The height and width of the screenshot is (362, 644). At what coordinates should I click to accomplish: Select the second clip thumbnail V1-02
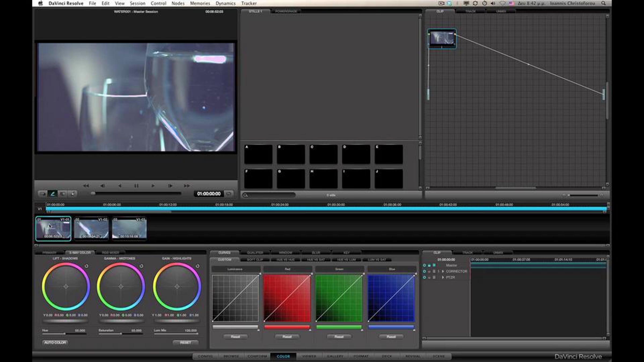tap(91, 228)
